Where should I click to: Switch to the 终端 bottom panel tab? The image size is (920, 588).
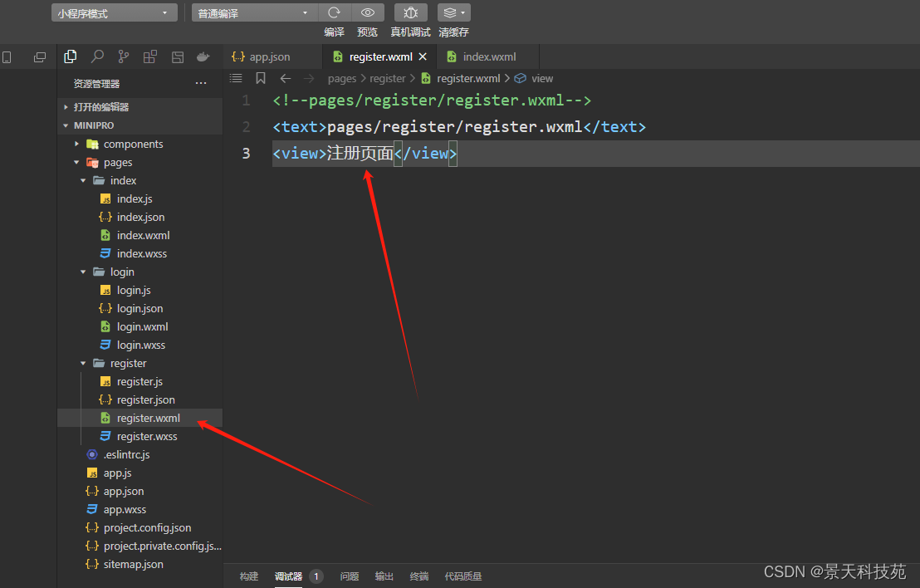[419, 576]
